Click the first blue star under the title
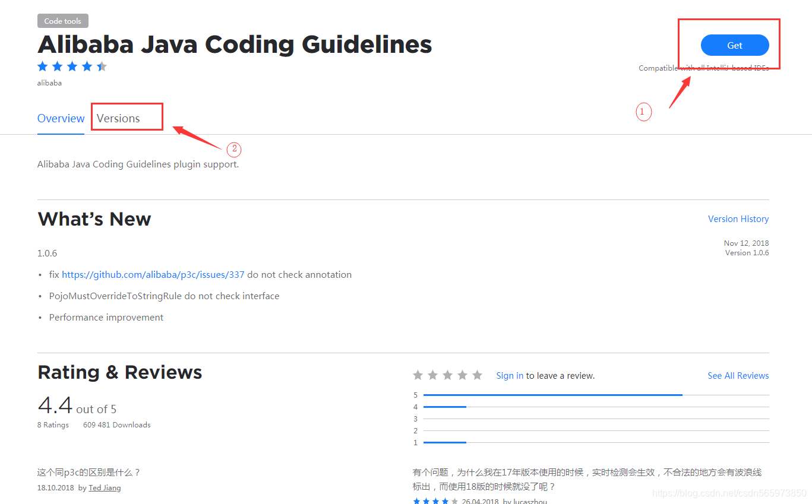The image size is (812, 504). click(43, 66)
